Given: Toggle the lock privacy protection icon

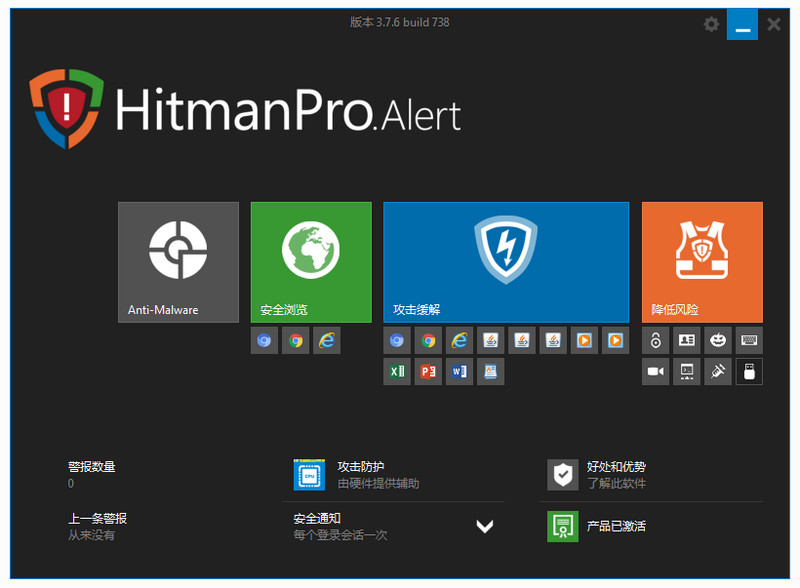Looking at the screenshot, I should coord(656,340).
